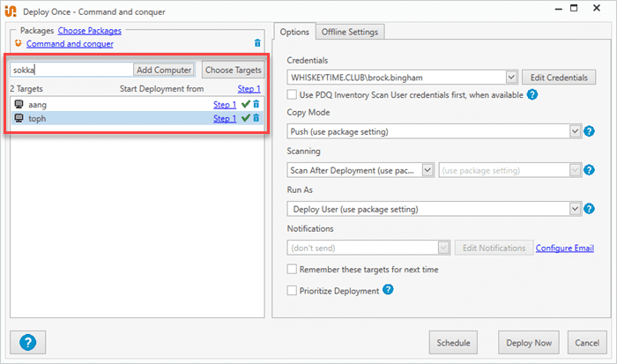Maximize the Deploy Once window
The image size is (617, 364).
pos(574,8)
